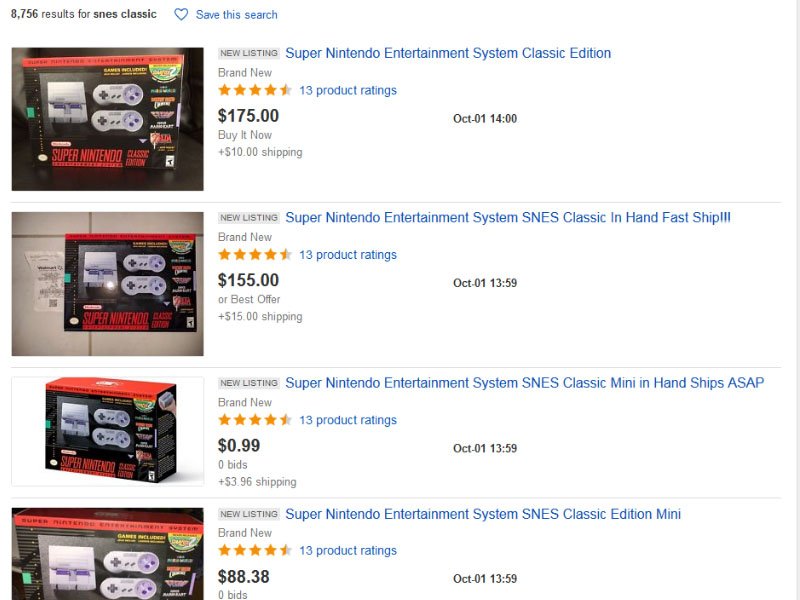The image size is (800, 600).
Task: Click 13 product ratings on the $155.00 listing
Action: coord(347,255)
